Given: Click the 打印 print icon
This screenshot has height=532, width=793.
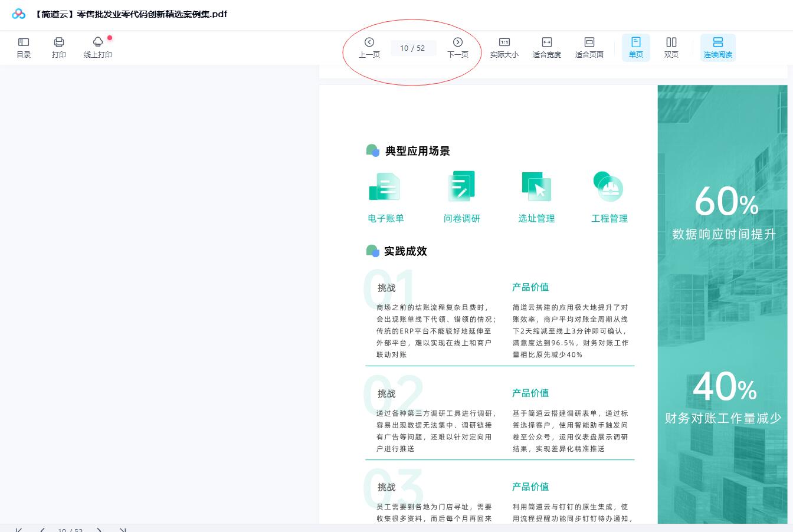Looking at the screenshot, I should (59, 47).
